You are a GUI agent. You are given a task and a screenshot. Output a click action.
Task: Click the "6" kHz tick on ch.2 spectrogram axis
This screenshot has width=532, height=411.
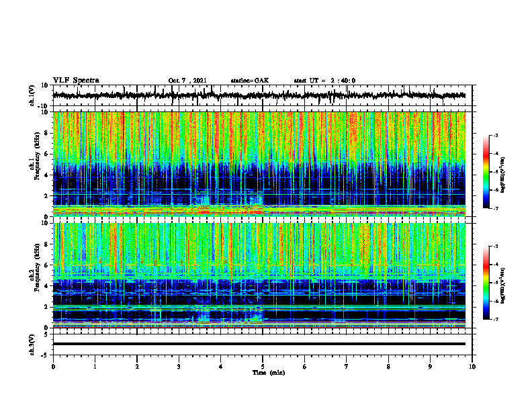coord(46,265)
